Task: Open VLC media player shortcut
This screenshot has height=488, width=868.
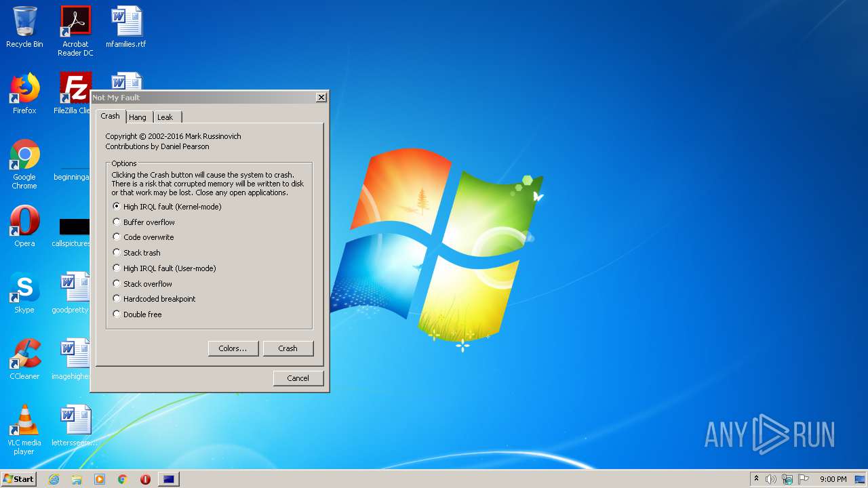Action: [24, 430]
